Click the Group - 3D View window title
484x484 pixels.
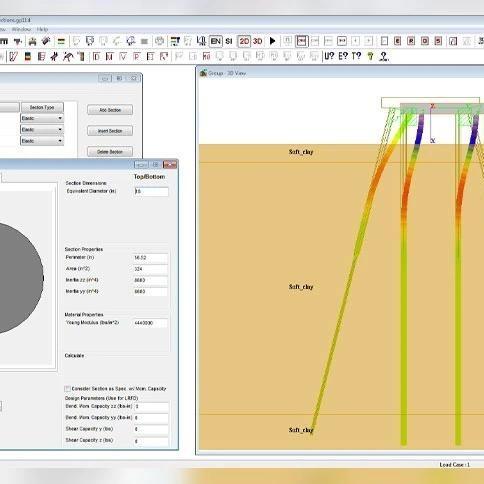point(227,73)
